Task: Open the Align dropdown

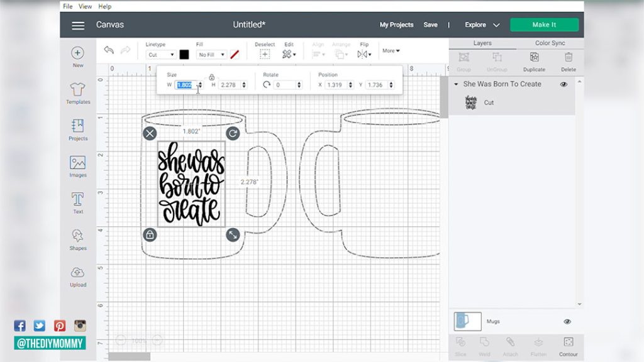Action: pyautogui.click(x=318, y=54)
